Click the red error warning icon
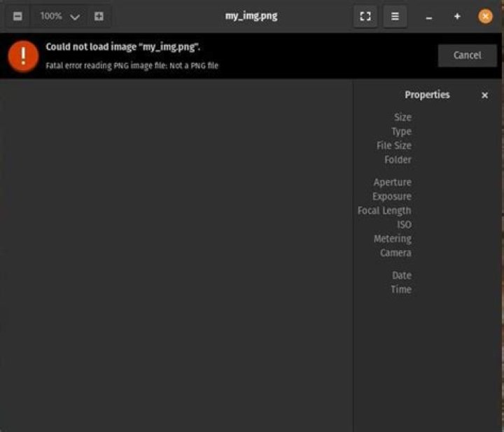Viewport: 504px width, 432px height. tap(23, 56)
